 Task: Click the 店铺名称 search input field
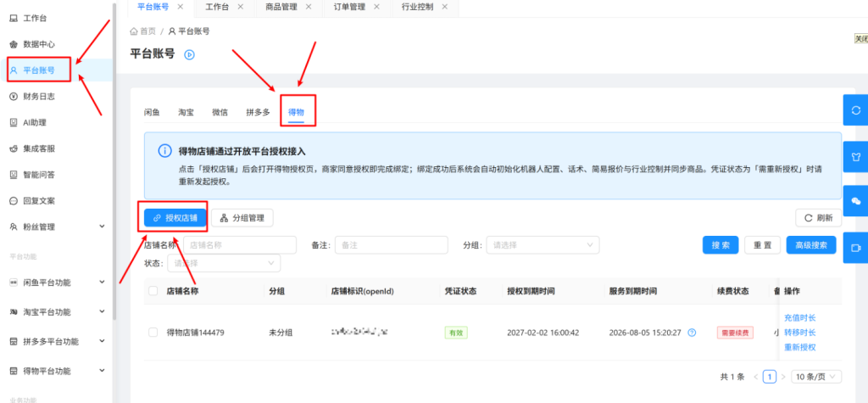[x=240, y=244]
